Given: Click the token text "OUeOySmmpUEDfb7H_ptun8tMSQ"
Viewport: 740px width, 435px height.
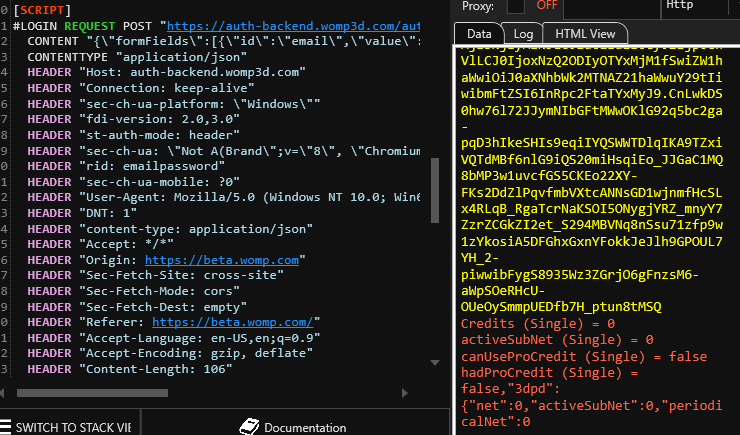Looking at the screenshot, I should tap(561, 307).
